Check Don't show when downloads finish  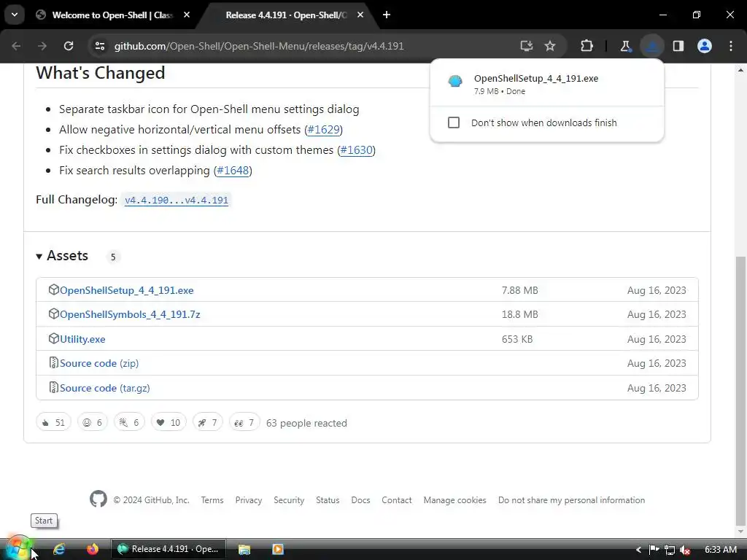[x=454, y=122]
